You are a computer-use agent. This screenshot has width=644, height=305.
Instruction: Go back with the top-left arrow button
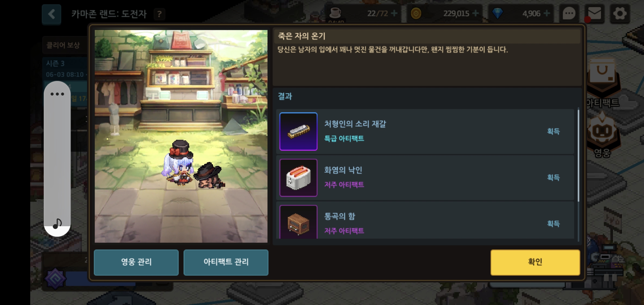(51, 14)
